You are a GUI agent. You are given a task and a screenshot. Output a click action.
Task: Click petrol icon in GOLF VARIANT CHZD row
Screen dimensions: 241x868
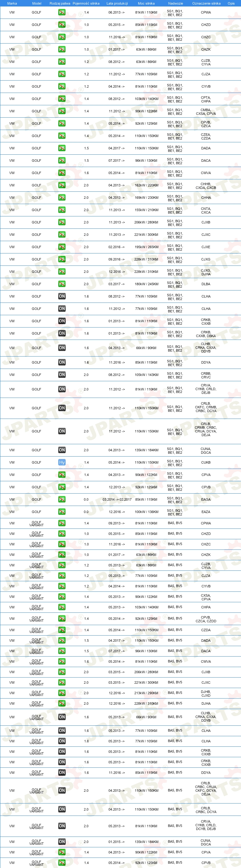pyautogui.click(x=62, y=534)
